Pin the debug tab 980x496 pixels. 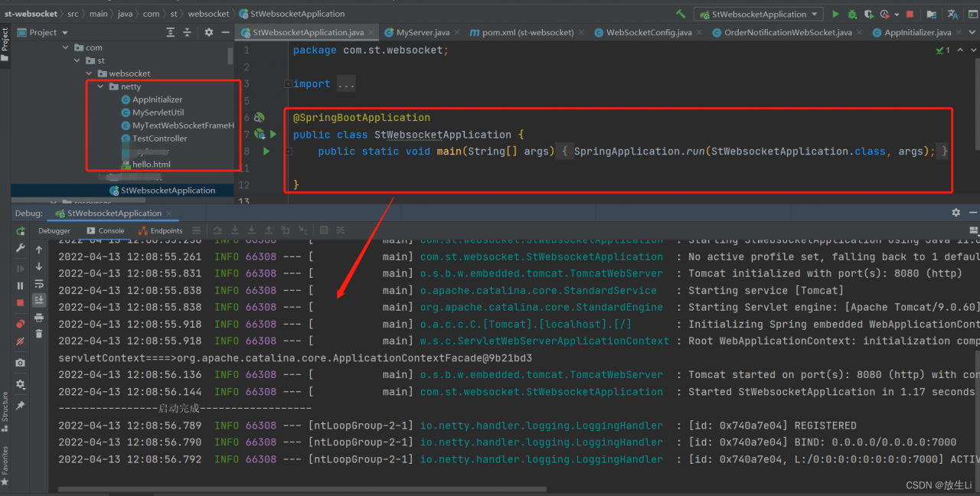tap(20, 405)
